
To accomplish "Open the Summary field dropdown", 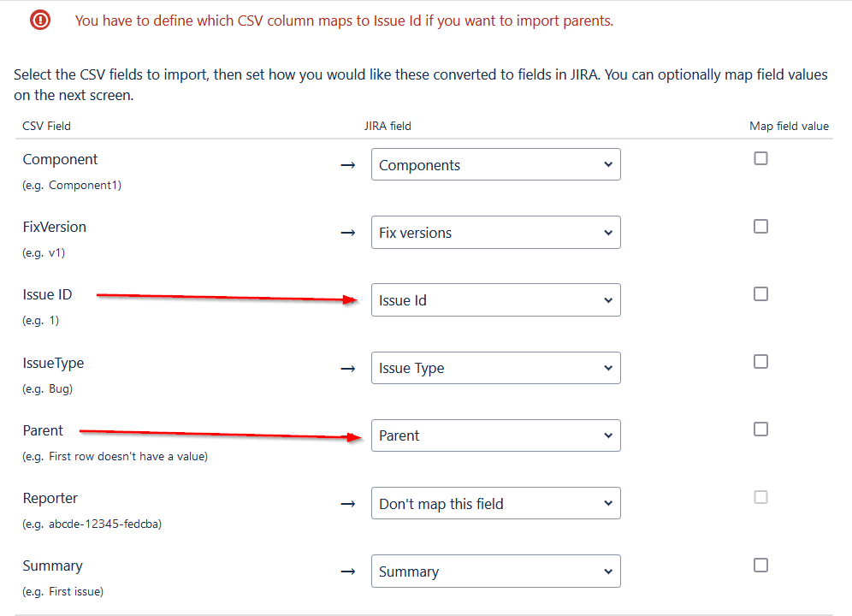I will (495, 571).
